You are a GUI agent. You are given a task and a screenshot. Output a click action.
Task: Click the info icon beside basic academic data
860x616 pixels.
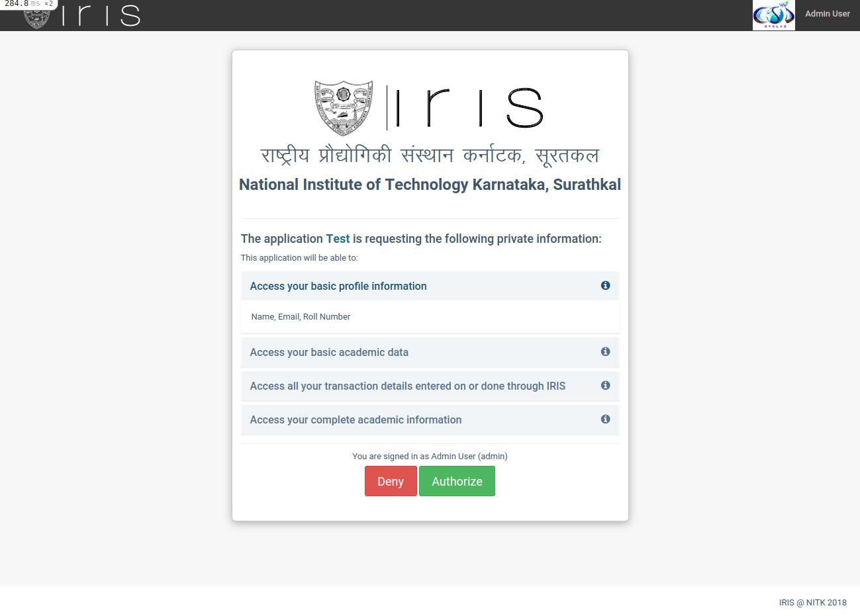pyautogui.click(x=605, y=351)
